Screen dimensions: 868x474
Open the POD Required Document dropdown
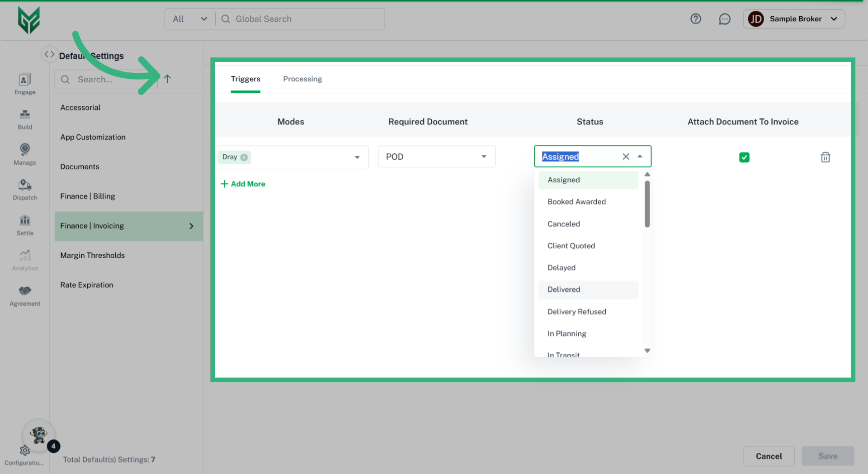[x=484, y=156]
